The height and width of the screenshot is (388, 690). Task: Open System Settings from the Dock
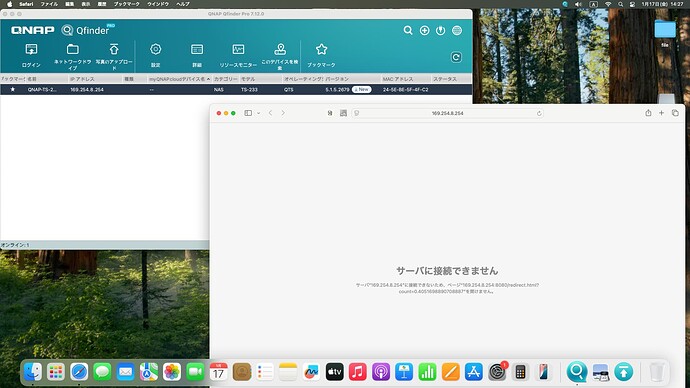click(497, 372)
